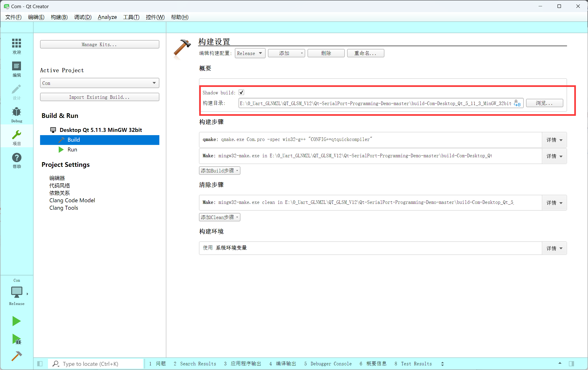Open Clang Code Model settings

(72, 200)
